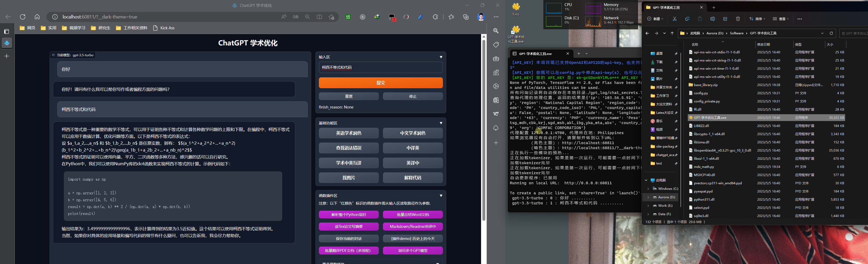
Task: Open the Explorer 新建 dropdown
Action: point(655,19)
